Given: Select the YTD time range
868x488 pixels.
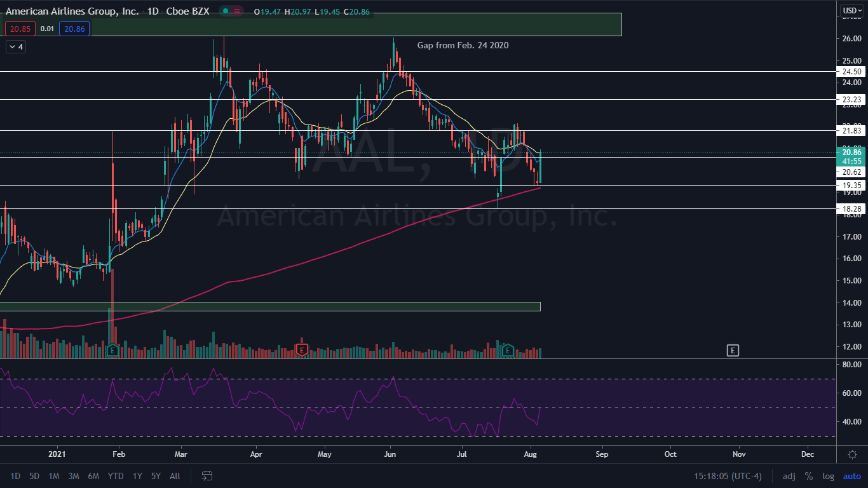Looking at the screenshot, I should pyautogui.click(x=116, y=476).
